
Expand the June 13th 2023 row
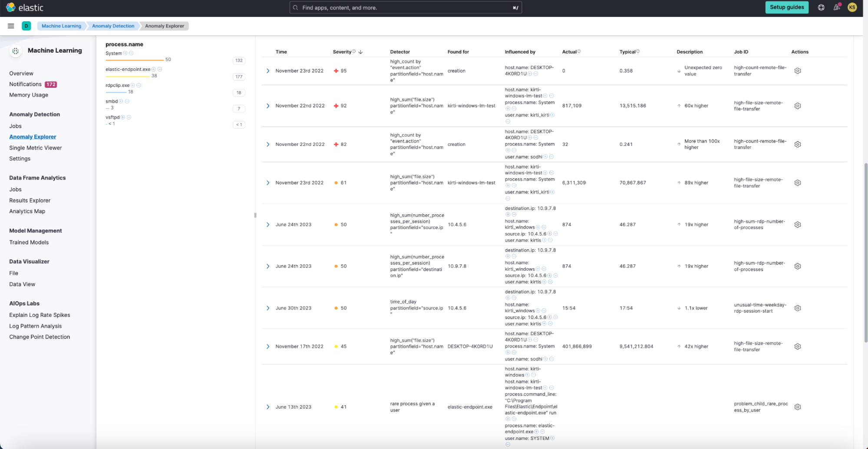click(268, 407)
